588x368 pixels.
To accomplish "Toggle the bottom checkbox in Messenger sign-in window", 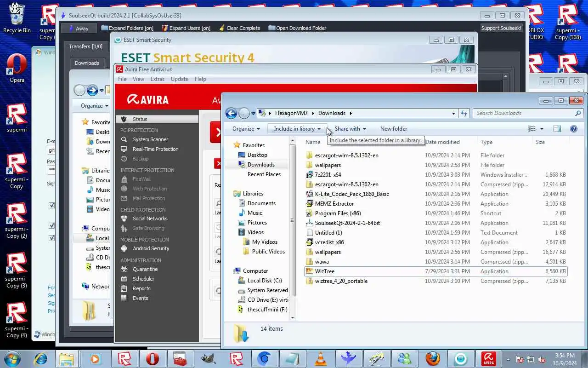I will tap(51, 238).
